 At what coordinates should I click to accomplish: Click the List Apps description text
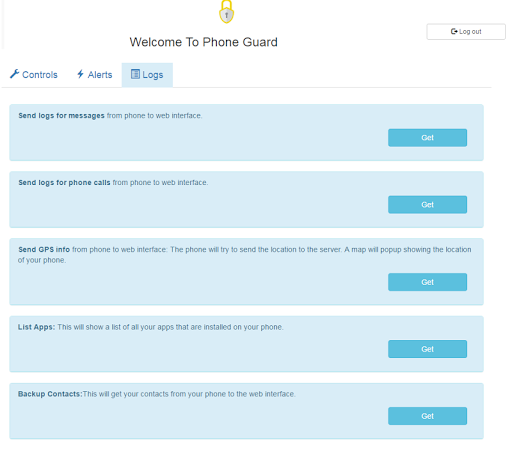151,327
